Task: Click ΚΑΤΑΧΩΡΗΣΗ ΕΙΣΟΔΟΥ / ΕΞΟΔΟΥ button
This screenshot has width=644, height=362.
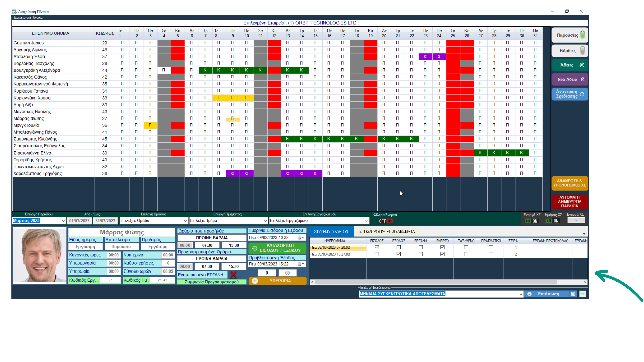Action: [277, 248]
